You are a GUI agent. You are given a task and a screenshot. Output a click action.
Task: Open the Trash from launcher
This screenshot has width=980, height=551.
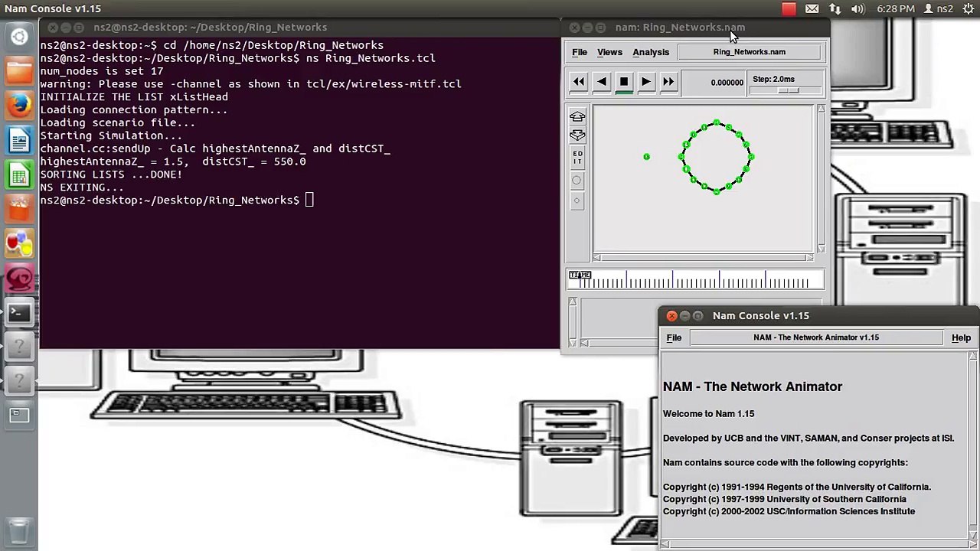[20, 530]
